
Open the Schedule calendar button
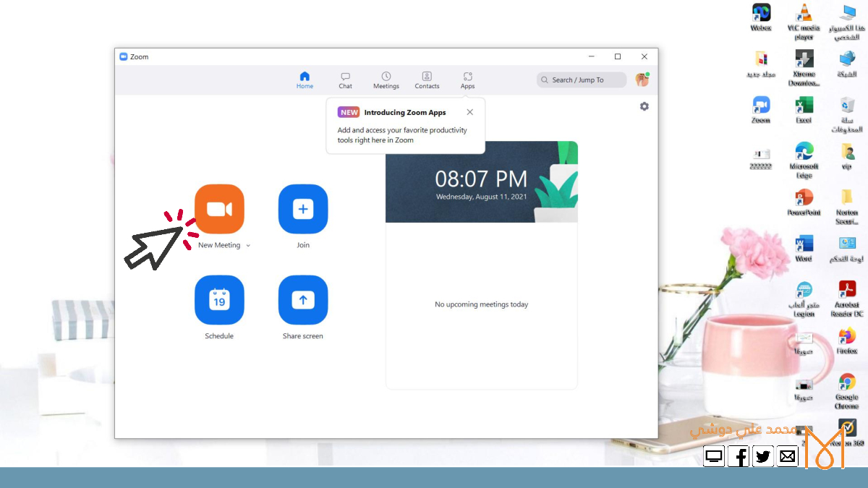(x=219, y=300)
